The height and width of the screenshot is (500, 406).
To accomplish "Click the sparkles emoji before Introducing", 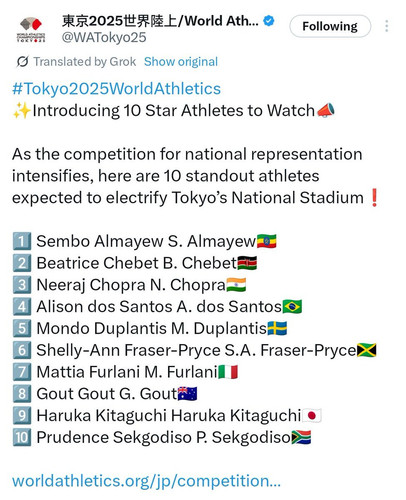I will 22,111.
